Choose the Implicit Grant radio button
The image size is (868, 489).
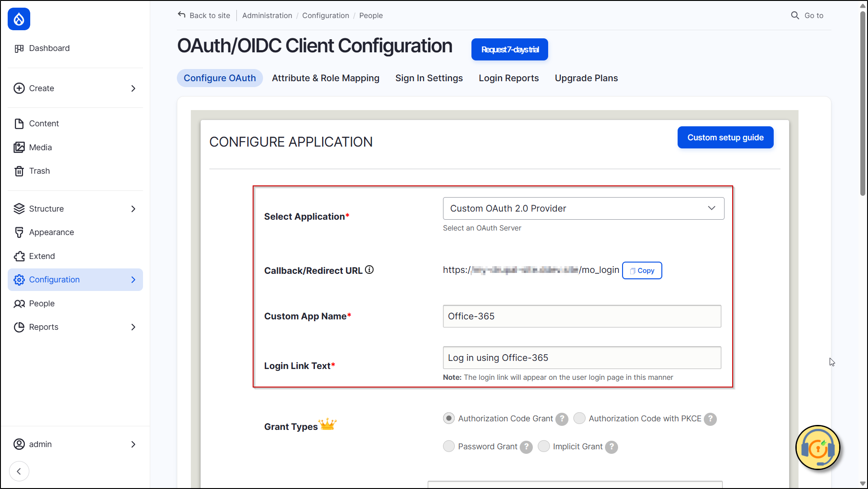point(544,447)
